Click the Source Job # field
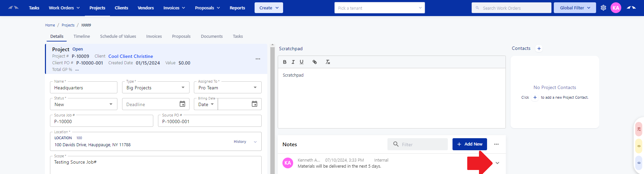Image resolution: width=644 pixels, height=174 pixels. (101, 121)
